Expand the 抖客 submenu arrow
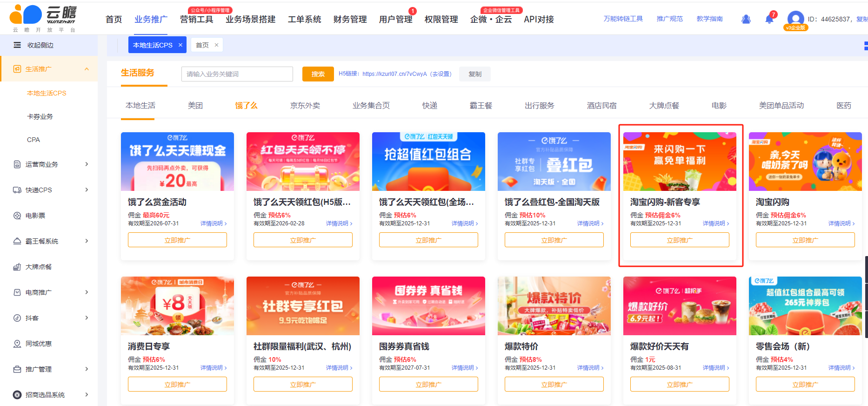 (87, 318)
